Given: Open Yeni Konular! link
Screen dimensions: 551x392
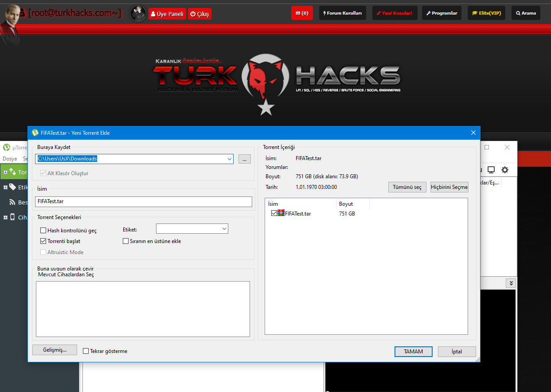Looking at the screenshot, I should [394, 13].
